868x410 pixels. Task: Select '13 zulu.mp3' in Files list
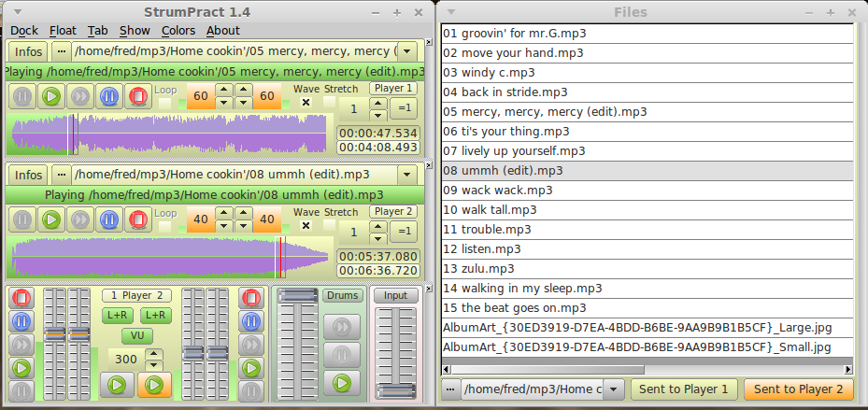[x=647, y=269]
